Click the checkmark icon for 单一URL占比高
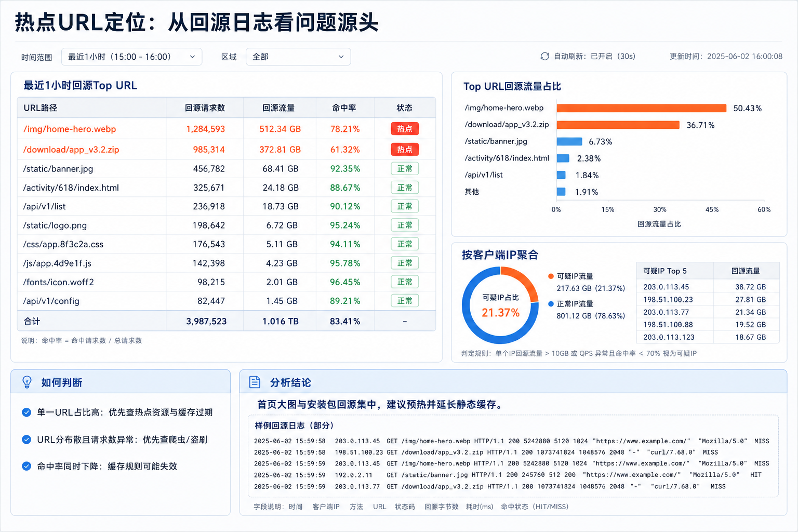 [x=26, y=412]
